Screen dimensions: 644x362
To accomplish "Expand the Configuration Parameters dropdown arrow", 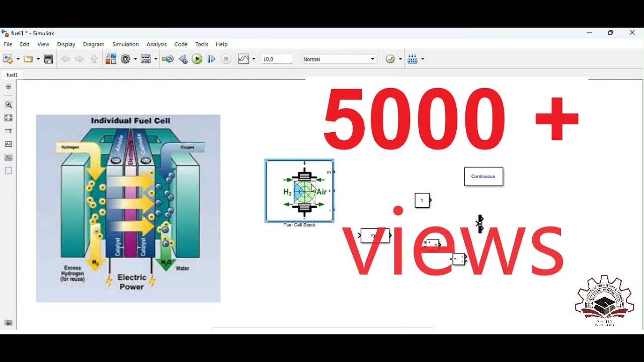I will point(135,59).
